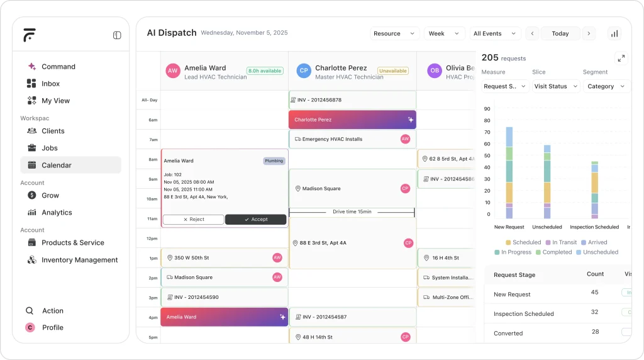Open the 350 W 50th St event
The height and width of the screenshot is (360, 644).
click(225, 257)
